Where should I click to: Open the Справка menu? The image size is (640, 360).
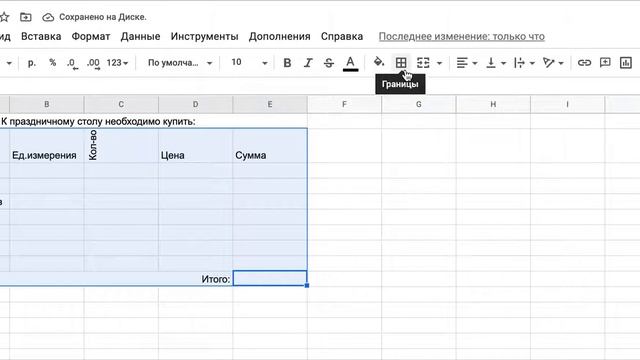coord(342,37)
